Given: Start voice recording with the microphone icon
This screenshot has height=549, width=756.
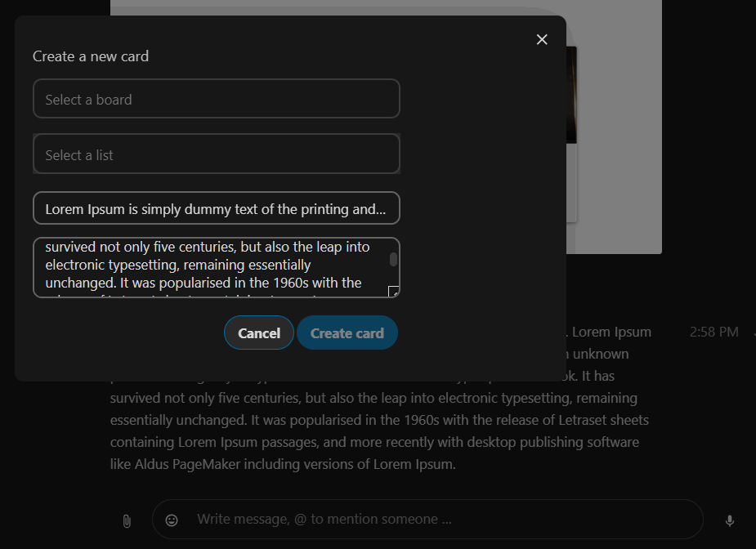Looking at the screenshot, I should click(x=730, y=520).
